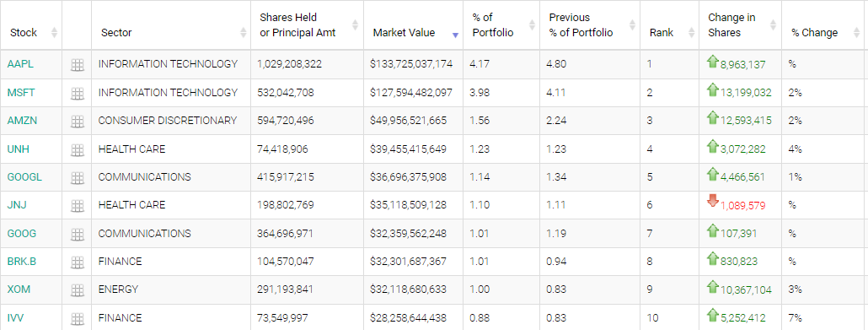This screenshot has height=330, width=868.
Task: Click the table icon beside UNH
Action: [77, 149]
